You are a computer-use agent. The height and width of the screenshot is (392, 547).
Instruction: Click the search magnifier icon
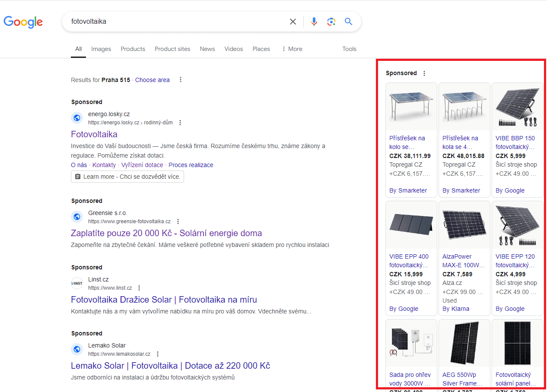point(348,21)
